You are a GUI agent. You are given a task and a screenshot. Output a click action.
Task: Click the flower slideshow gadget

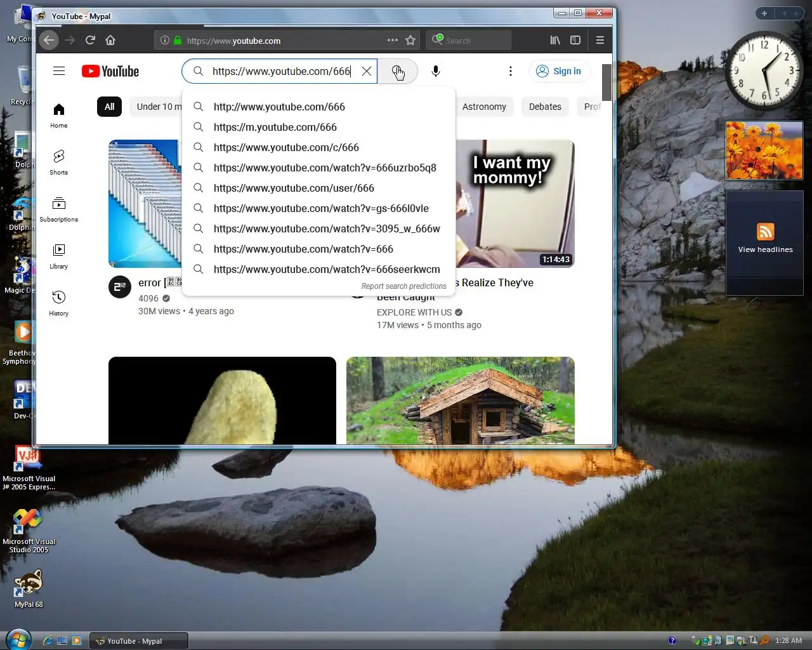764,150
